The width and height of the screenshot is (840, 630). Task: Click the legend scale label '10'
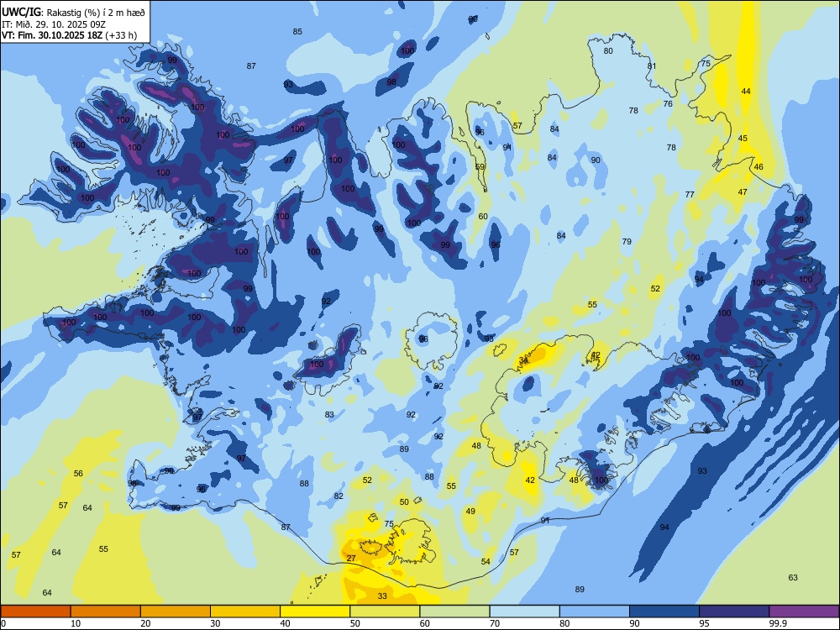click(x=76, y=623)
